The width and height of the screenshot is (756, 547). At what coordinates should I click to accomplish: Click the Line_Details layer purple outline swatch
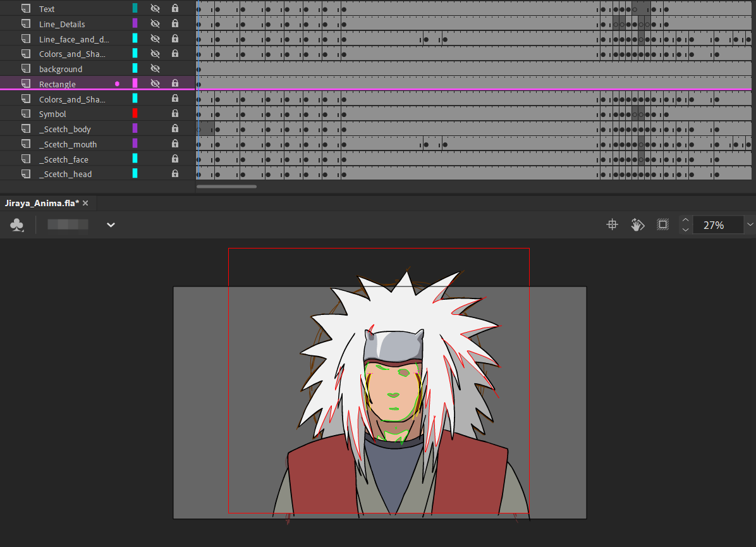135,23
